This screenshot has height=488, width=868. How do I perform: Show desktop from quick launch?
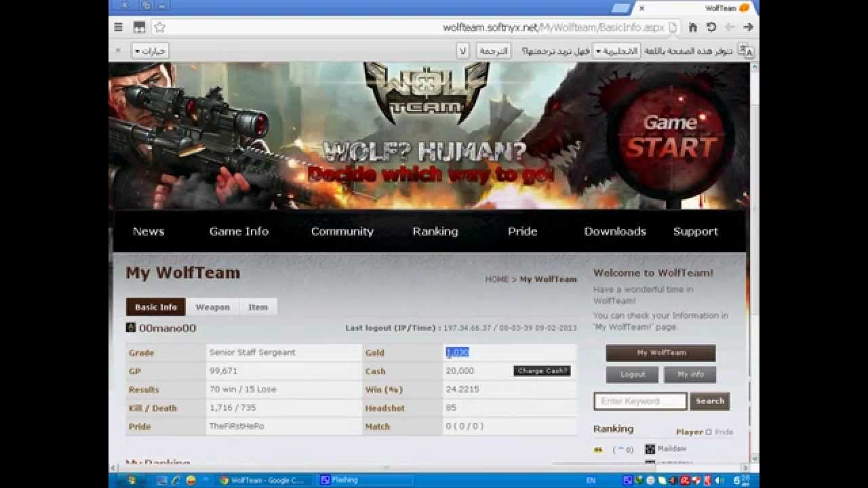(161, 480)
